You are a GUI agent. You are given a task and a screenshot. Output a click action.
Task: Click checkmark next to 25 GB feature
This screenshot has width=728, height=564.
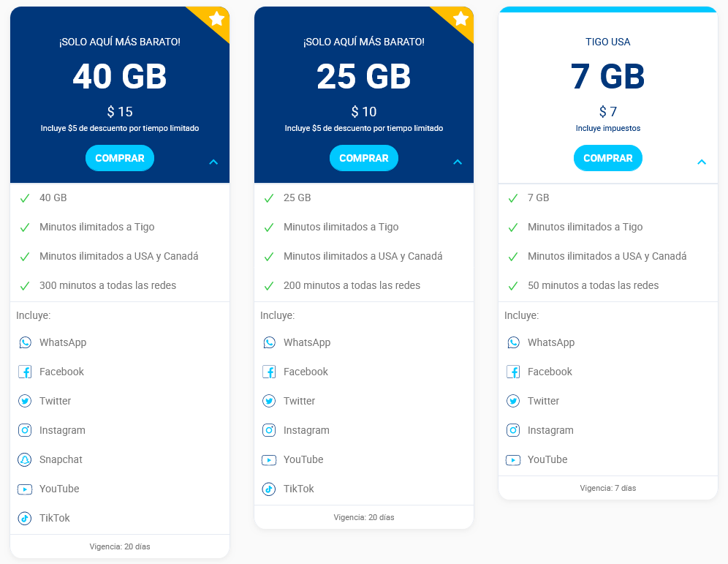tap(269, 198)
